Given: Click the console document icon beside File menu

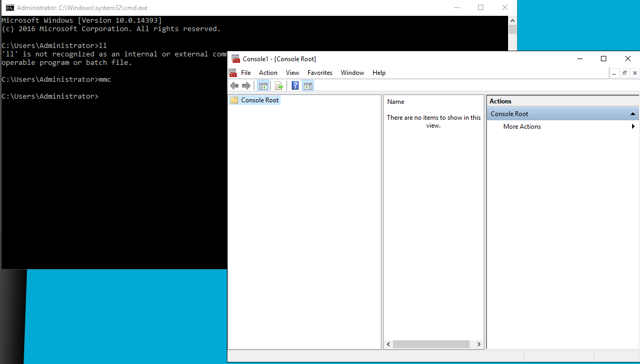Looking at the screenshot, I should click(233, 73).
